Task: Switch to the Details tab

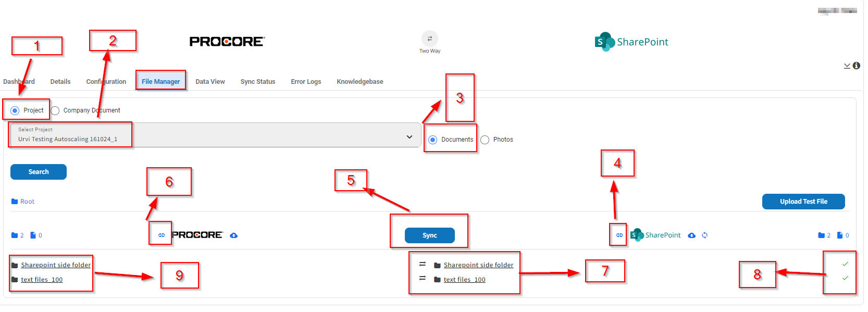Action: point(60,82)
